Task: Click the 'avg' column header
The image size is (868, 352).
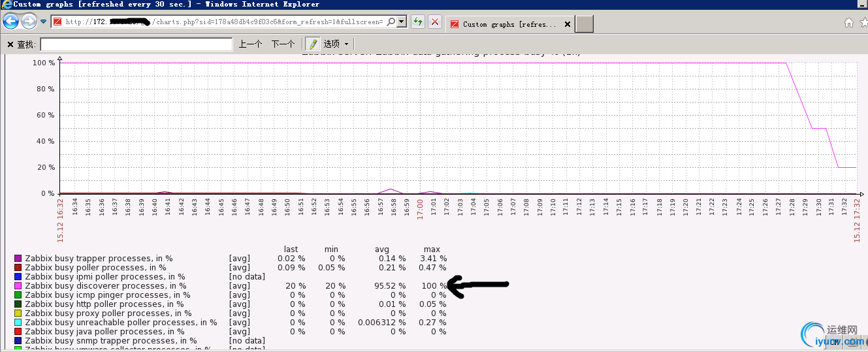Action: 382,249
